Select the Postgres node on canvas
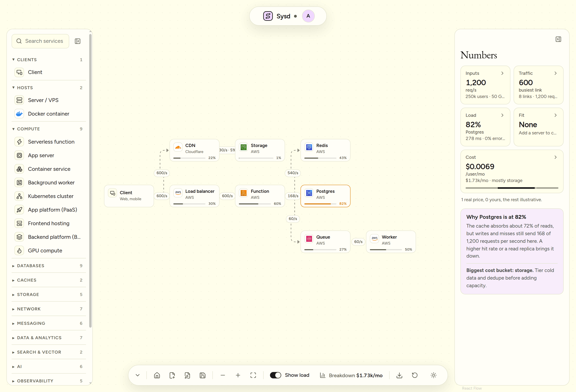The width and height of the screenshot is (576, 392). tap(325, 196)
